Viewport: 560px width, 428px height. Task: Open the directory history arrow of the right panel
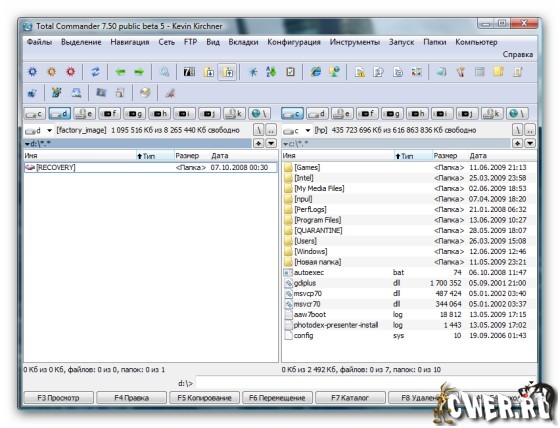(530, 143)
